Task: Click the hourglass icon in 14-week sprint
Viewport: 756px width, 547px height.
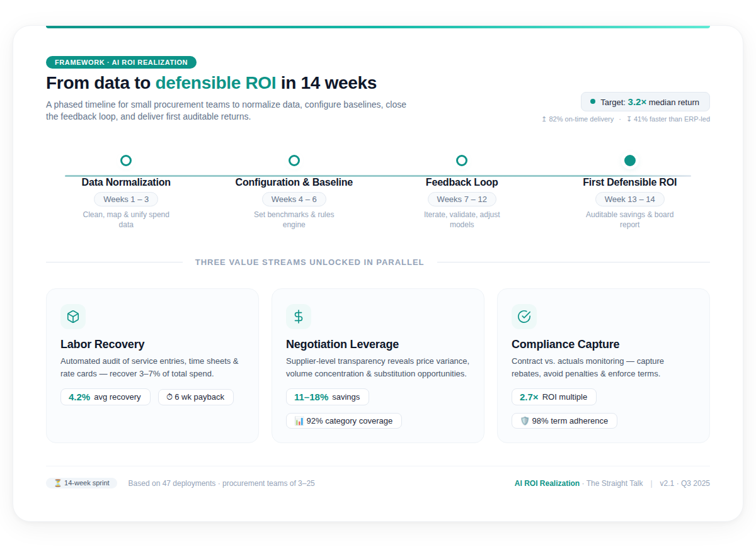Action: pos(57,483)
